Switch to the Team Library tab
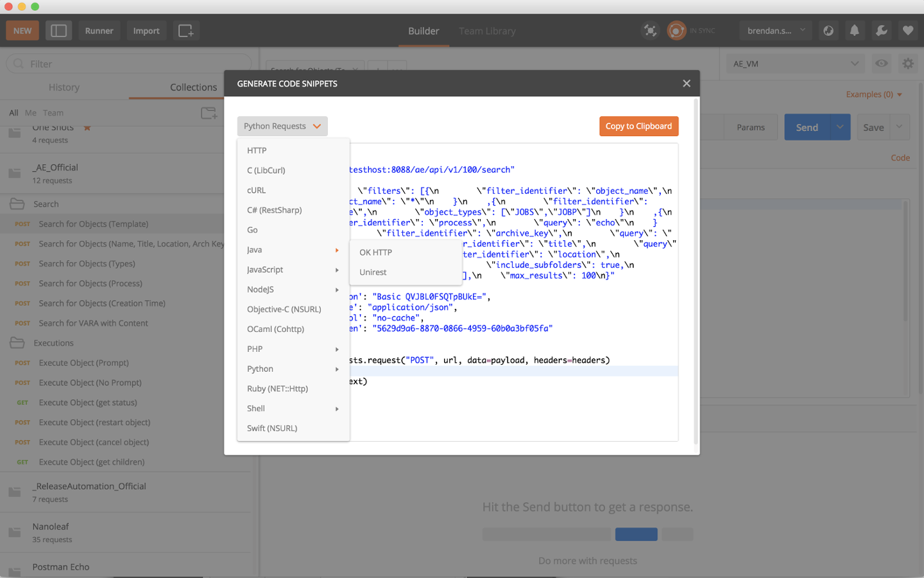This screenshot has width=924, height=578. 487,31
